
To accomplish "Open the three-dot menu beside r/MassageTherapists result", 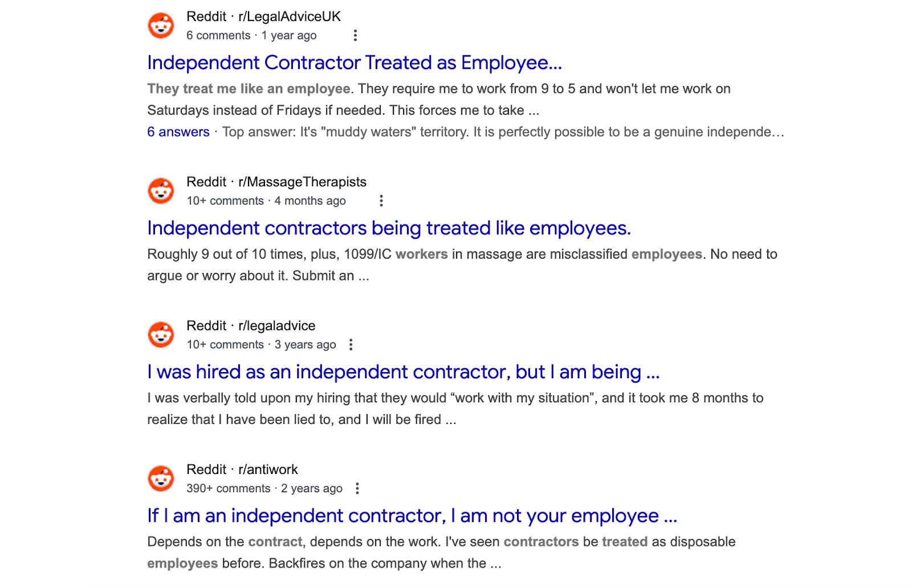I will click(x=381, y=201).
